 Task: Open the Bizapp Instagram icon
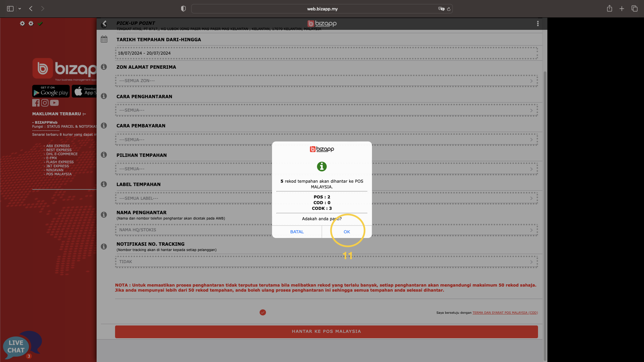tap(45, 103)
